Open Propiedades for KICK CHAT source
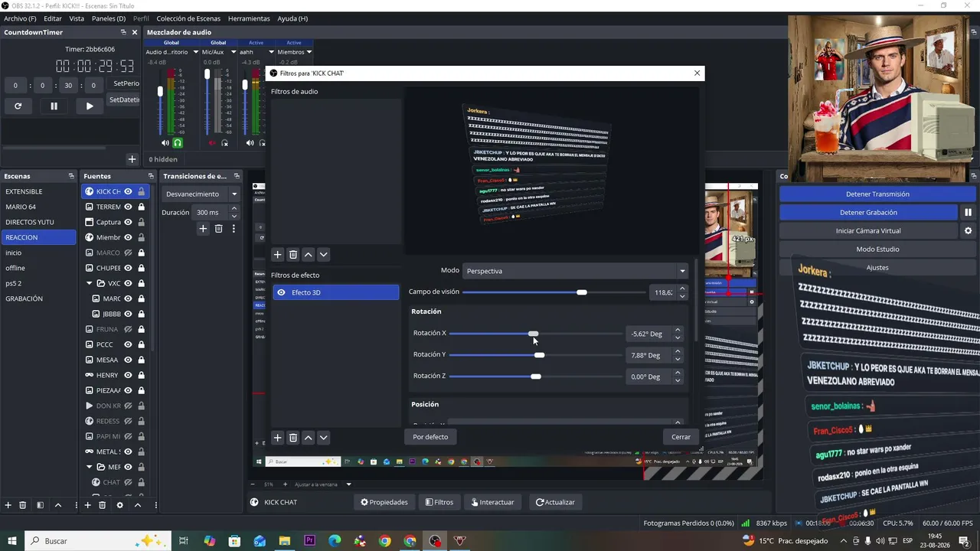980x551 pixels. pos(384,502)
